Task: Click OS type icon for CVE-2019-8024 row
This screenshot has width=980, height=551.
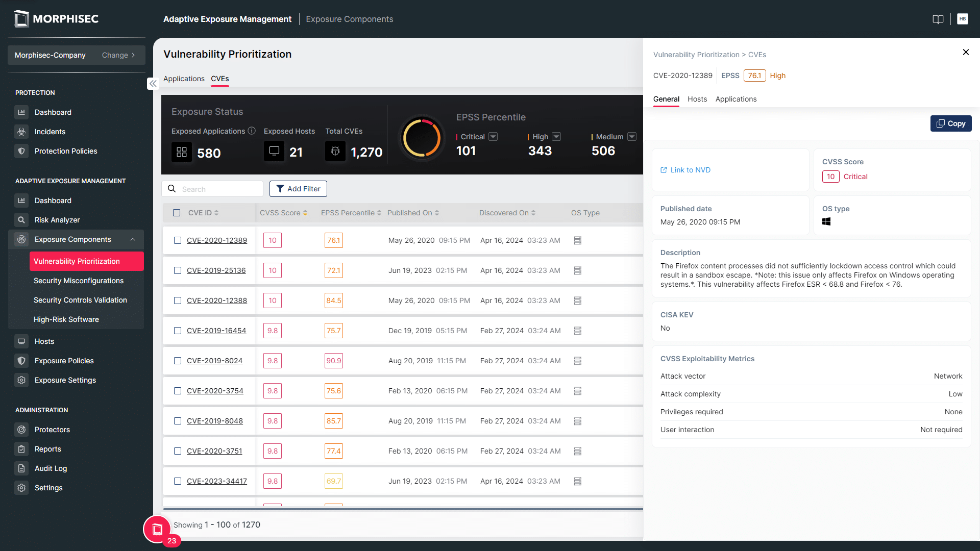Action: pos(578,361)
